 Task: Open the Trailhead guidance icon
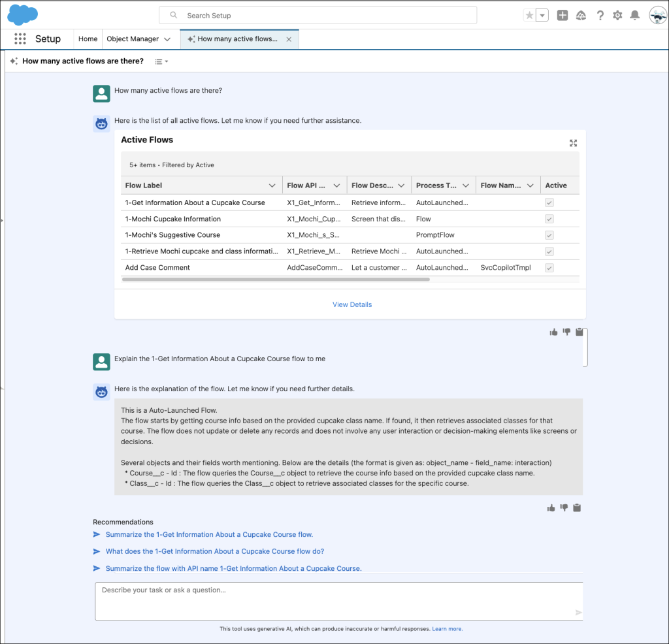pos(581,16)
